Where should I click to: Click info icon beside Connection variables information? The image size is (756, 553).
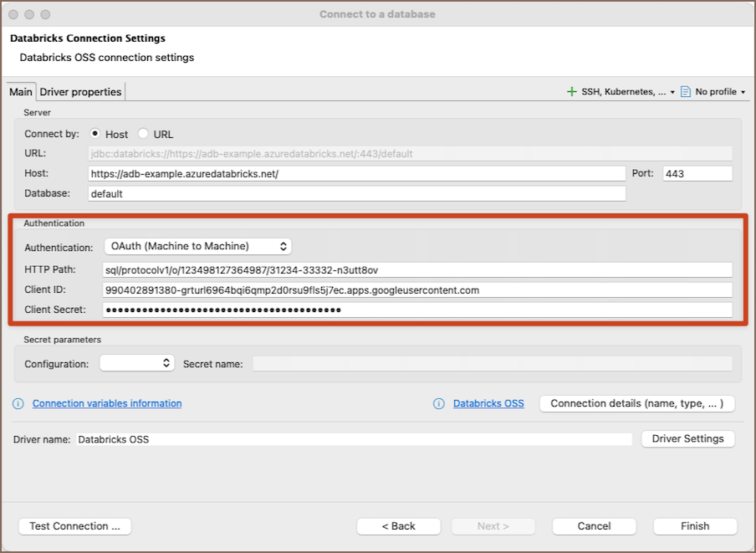pyautogui.click(x=18, y=404)
